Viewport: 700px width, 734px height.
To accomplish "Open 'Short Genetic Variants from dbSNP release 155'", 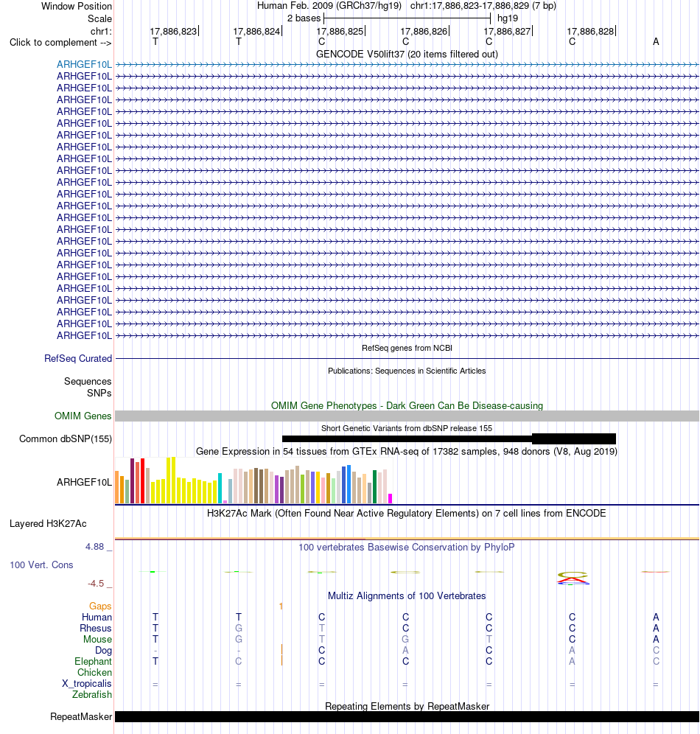I will tap(407, 428).
